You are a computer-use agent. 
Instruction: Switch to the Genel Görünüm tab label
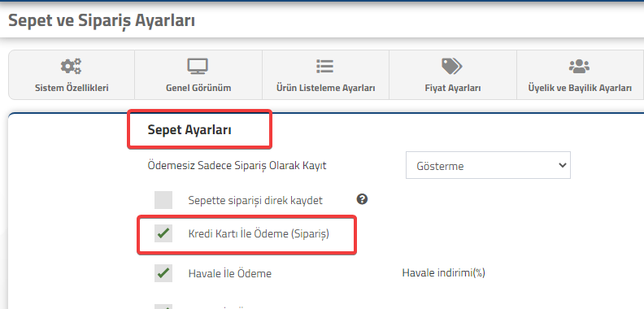198,88
